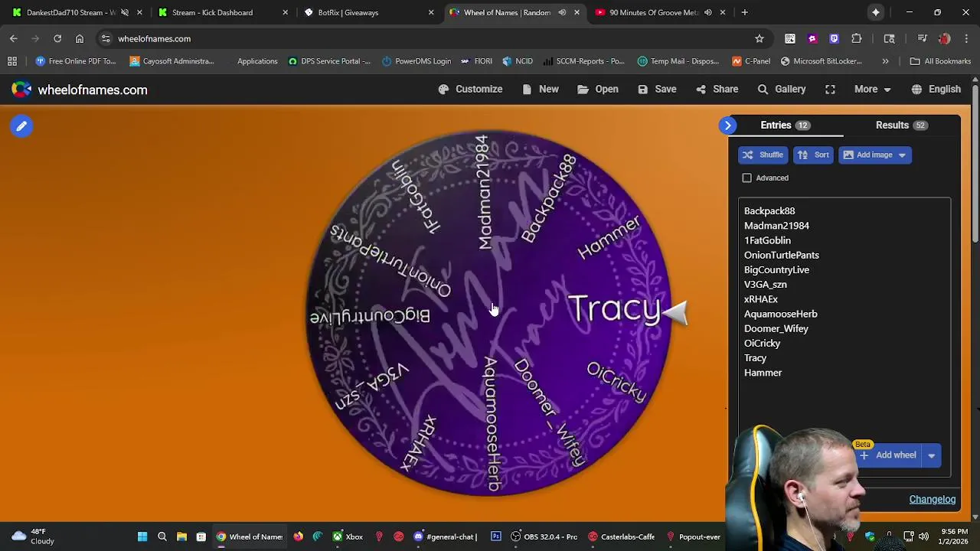This screenshot has height=551, width=980.
Task: Open the Apps grid in bookmarks bar
Action: tap(12, 61)
